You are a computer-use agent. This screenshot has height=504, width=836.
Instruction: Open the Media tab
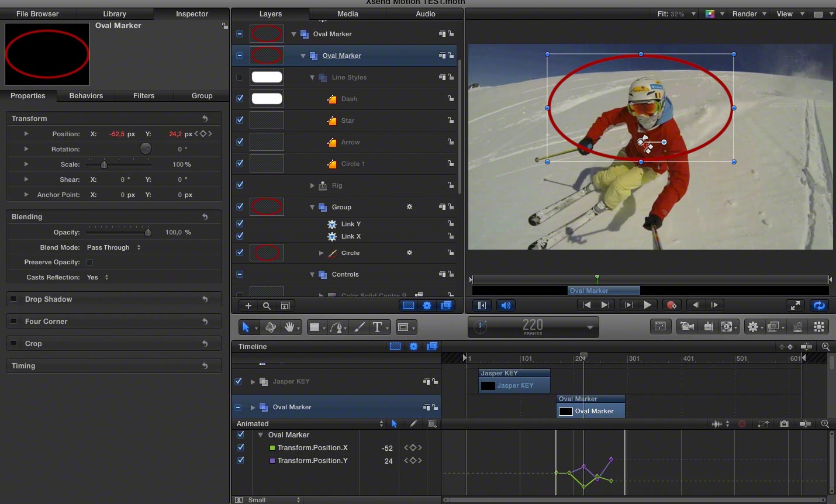(x=348, y=14)
